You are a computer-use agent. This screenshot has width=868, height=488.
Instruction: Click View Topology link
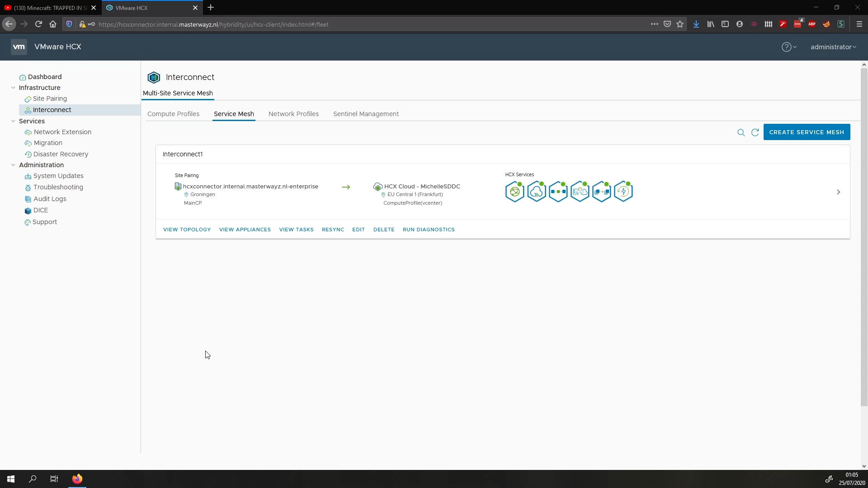(187, 230)
